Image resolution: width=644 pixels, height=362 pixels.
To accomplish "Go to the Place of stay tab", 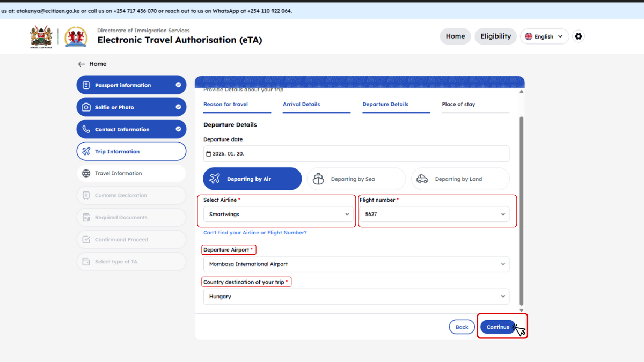I will pyautogui.click(x=458, y=105).
